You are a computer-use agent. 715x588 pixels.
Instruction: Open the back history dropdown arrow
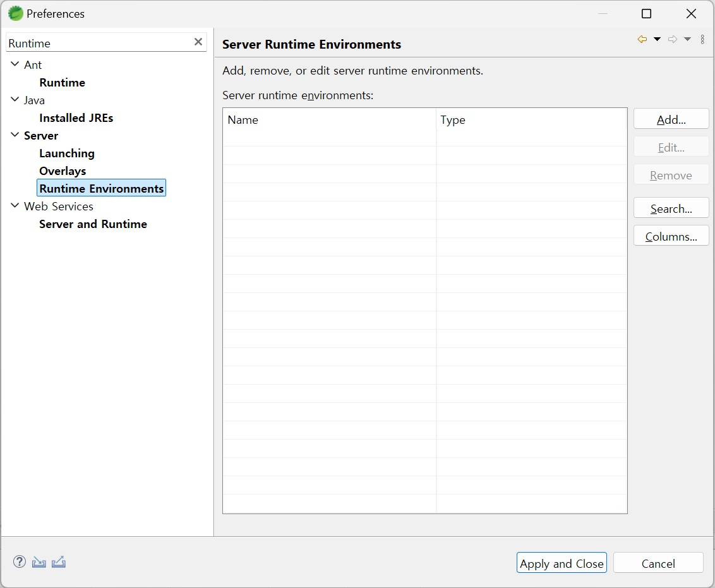point(657,39)
